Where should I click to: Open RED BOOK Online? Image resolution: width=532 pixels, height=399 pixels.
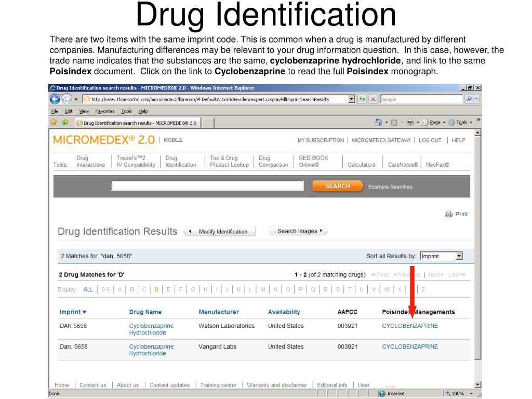[313, 162]
